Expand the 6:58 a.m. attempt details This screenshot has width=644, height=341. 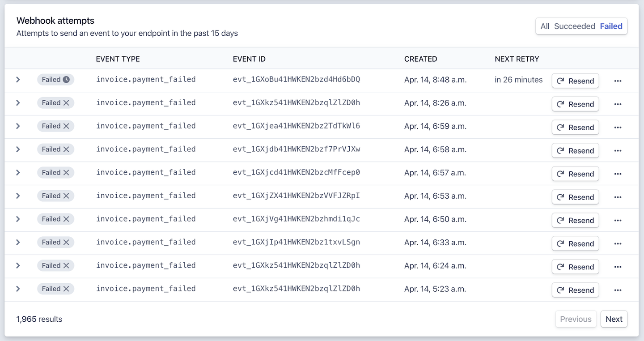tap(18, 149)
